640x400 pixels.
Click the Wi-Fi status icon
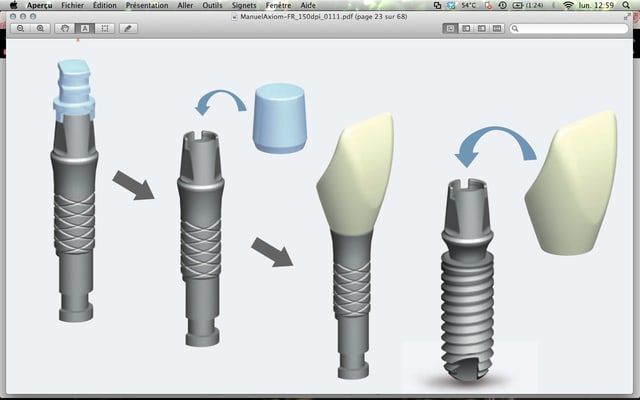tap(568, 5)
